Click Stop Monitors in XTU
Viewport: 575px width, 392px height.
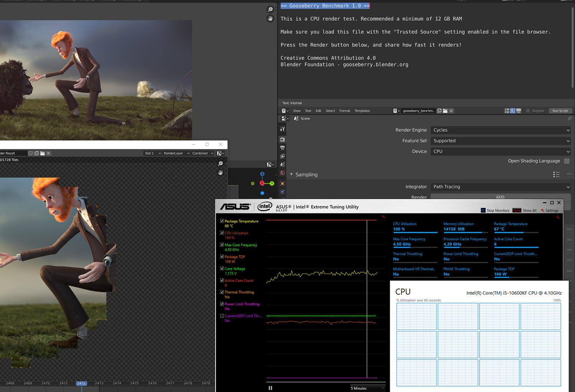click(495, 210)
